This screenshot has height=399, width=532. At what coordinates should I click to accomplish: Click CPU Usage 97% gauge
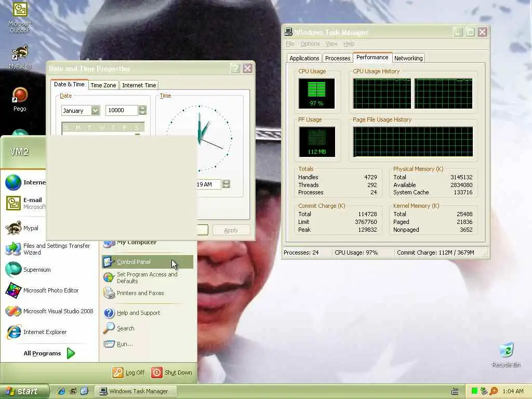pyautogui.click(x=316, y=94)
